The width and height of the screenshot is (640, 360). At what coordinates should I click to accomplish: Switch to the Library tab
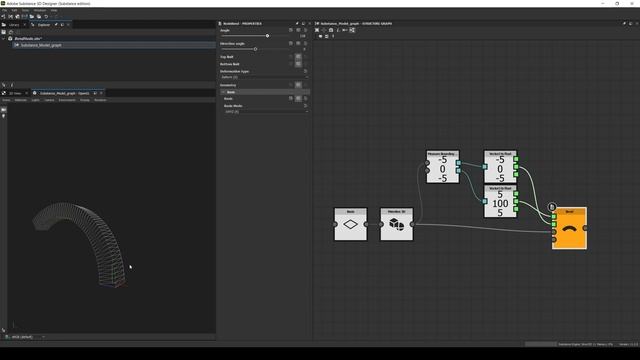[x=14, y=25]
